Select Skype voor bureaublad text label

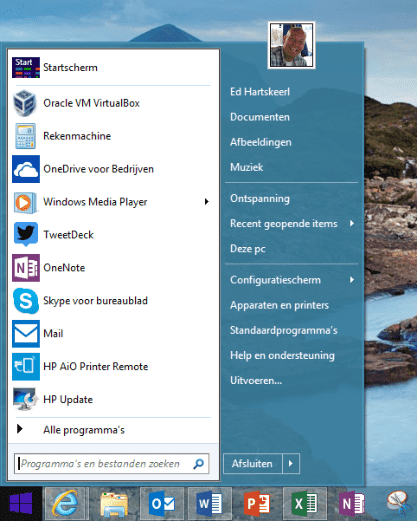click(x=95, y=301)
